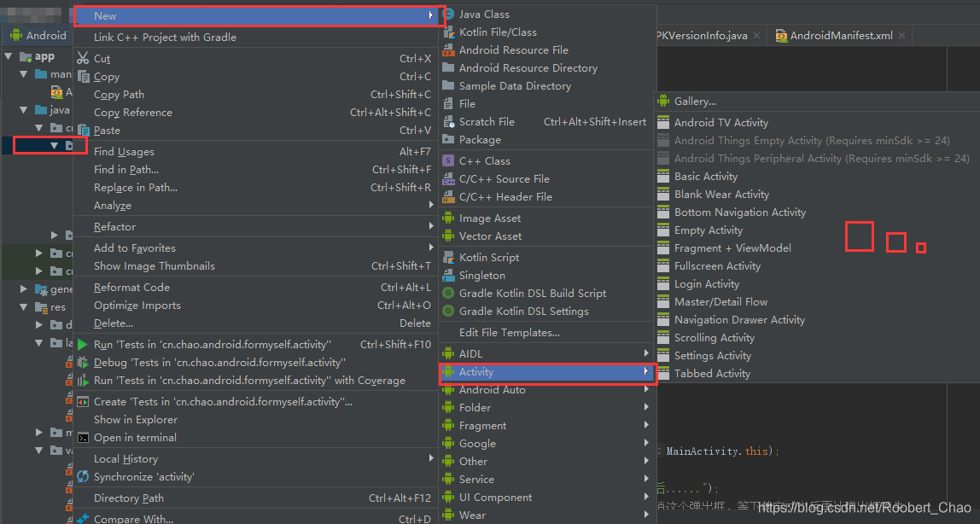Image resolution: width=980 pixels, height=524 pixels.
Task: Click the Android Resource File icon
Action: (x=448, y=50)
